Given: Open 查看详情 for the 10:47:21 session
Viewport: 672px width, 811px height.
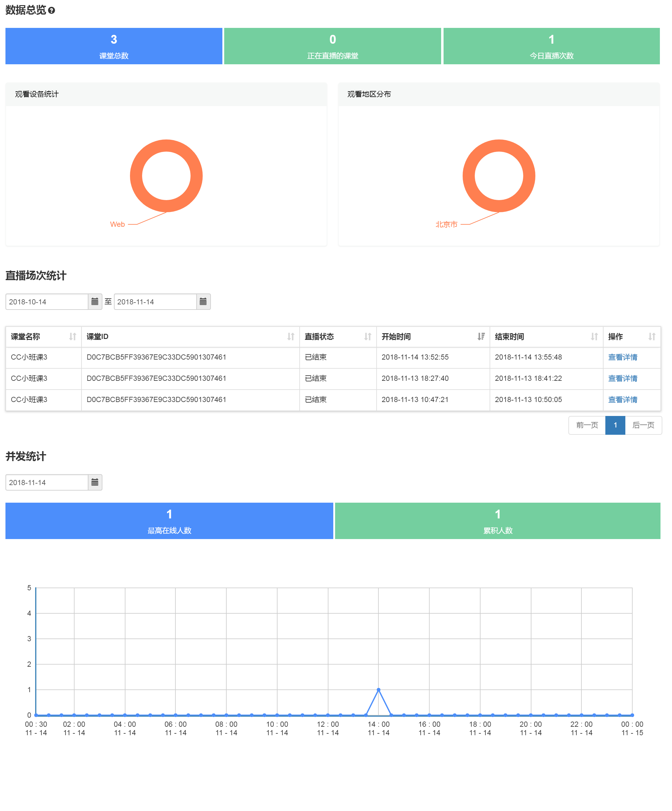Looking at the screenshot, I should point(622,400).
